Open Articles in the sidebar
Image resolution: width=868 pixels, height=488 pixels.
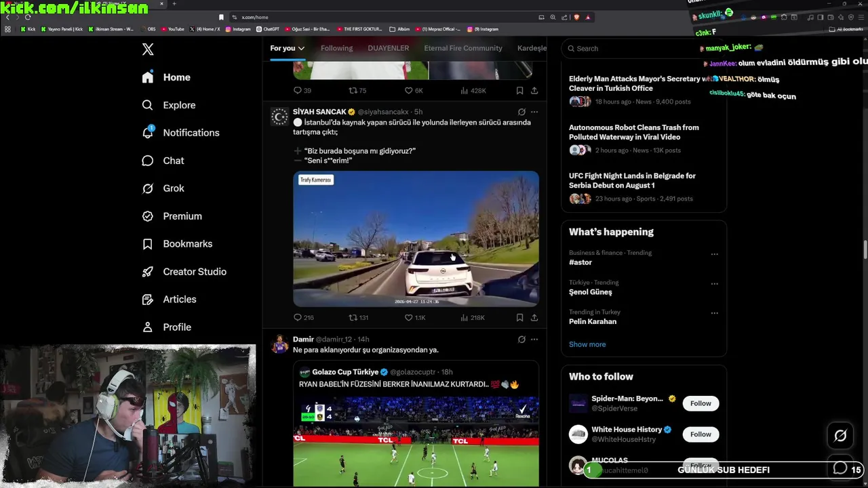pyautogui.click(x=169, y=300)
